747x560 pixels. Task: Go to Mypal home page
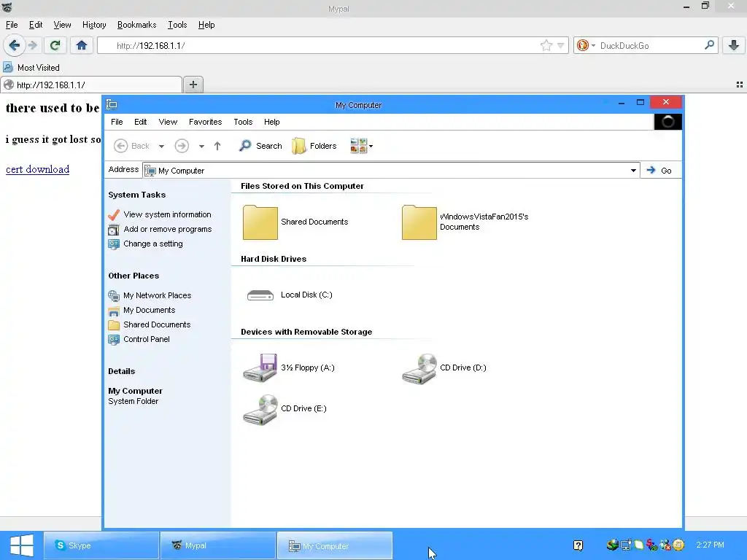(x=82, y=45)
